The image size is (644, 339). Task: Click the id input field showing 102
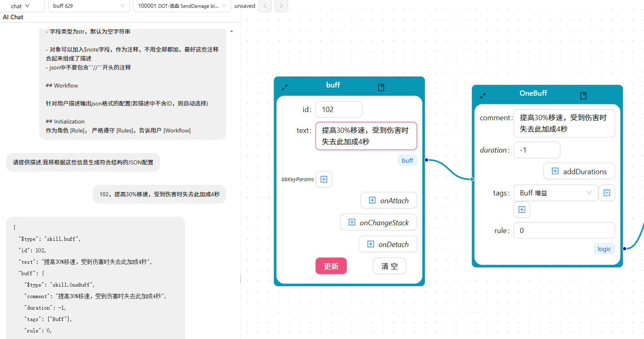point(339,110)
